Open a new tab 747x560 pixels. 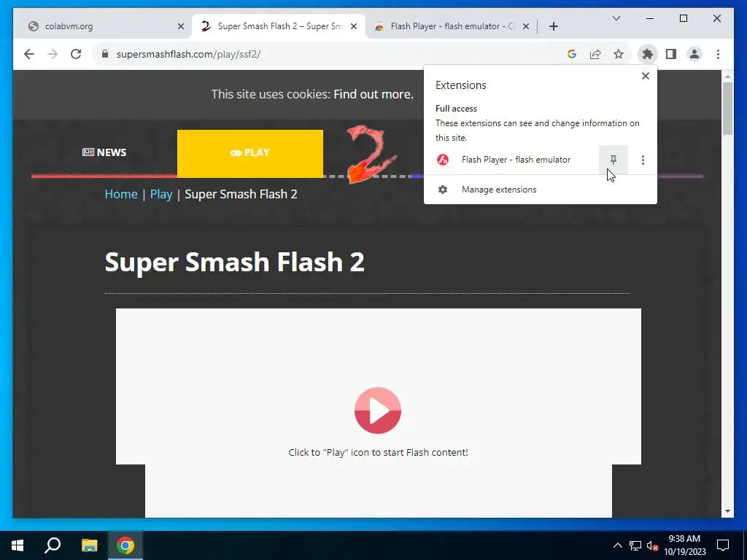[x=553, y=26]
